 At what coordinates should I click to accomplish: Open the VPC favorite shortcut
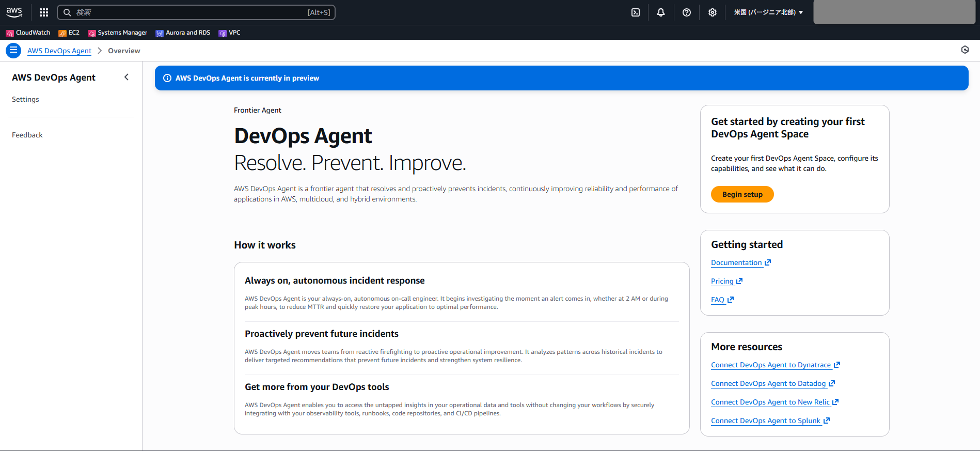[230, 33]
